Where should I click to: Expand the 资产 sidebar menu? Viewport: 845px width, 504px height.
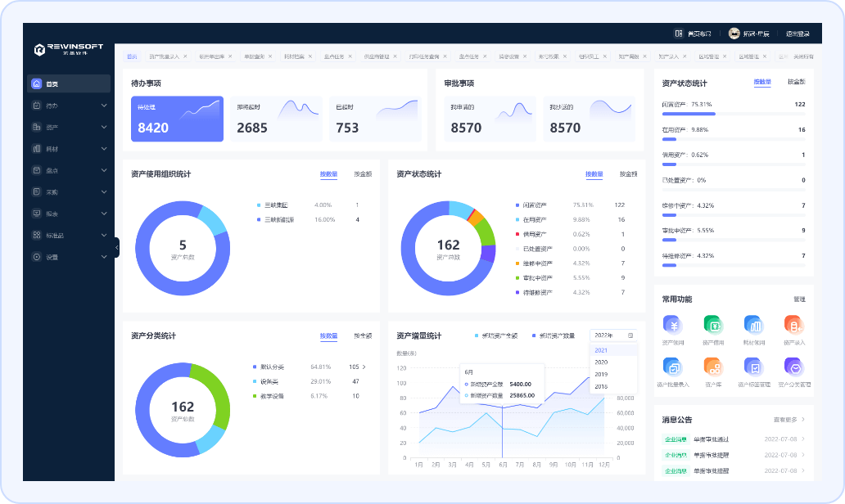(69, 127)
